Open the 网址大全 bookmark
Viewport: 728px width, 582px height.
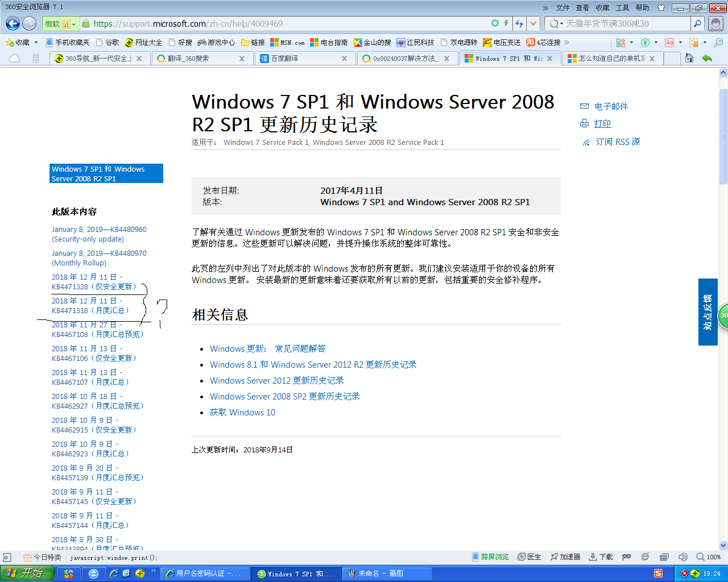point(144,43)
